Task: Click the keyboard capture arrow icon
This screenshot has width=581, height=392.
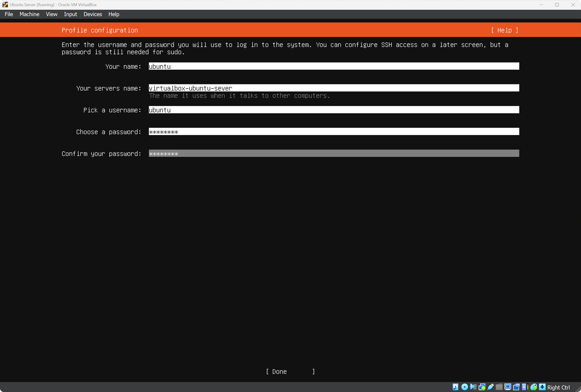Action: coord(542,387)
